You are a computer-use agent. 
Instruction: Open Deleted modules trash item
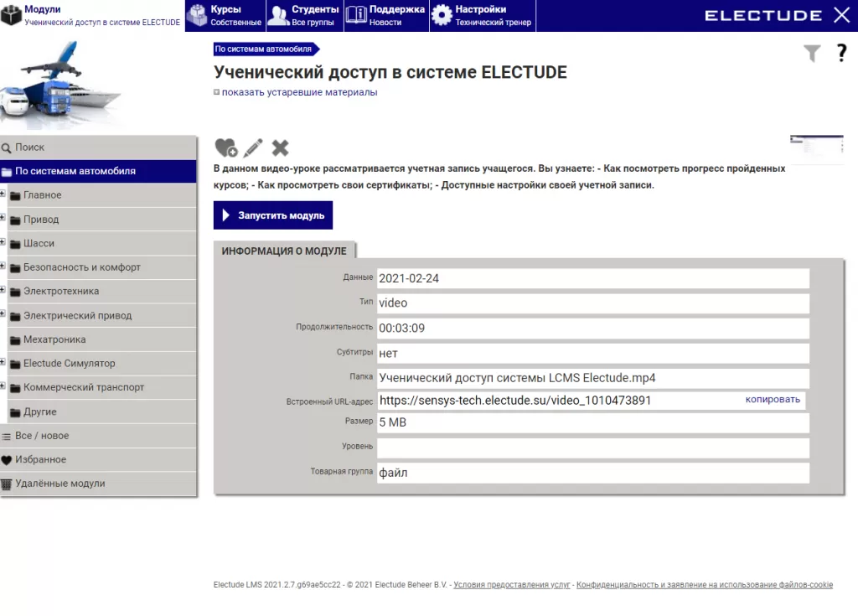59,484
